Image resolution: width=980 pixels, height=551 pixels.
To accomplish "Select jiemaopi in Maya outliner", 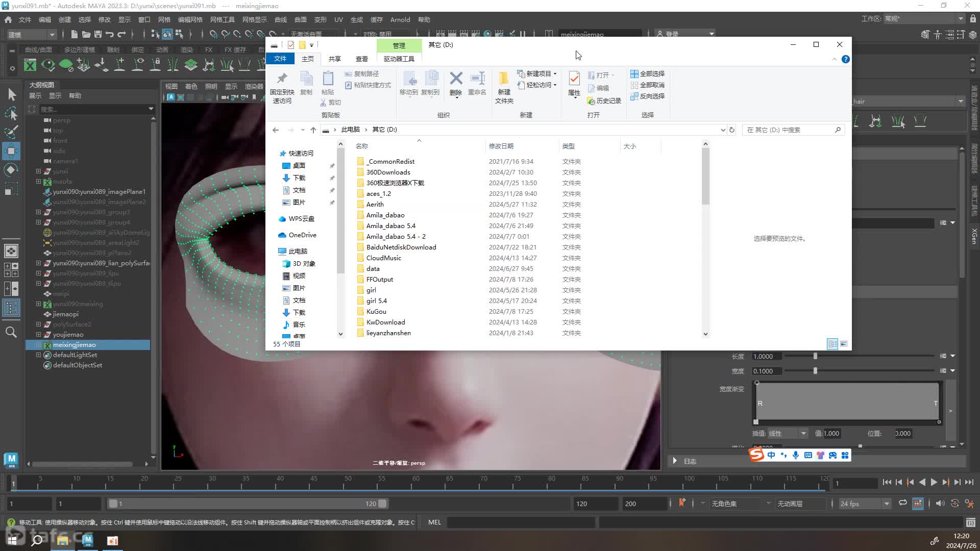I will click(x=65, y=314).
